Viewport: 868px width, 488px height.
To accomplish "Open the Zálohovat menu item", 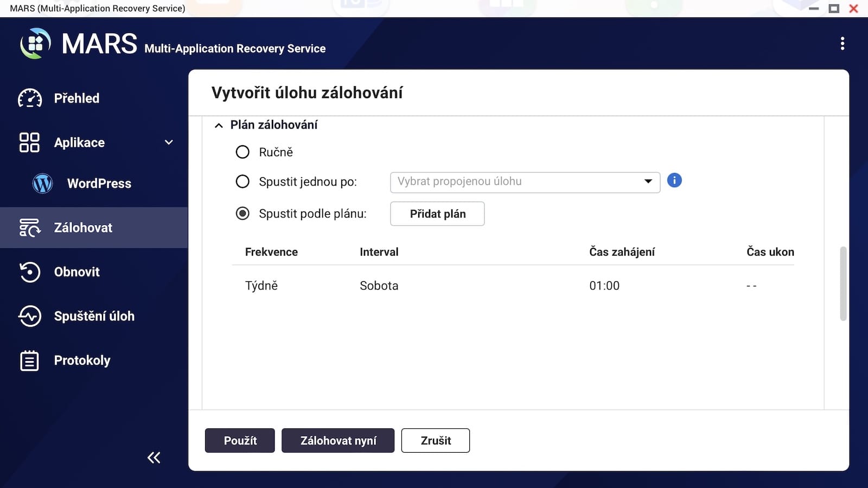I will tap(83, 228).
